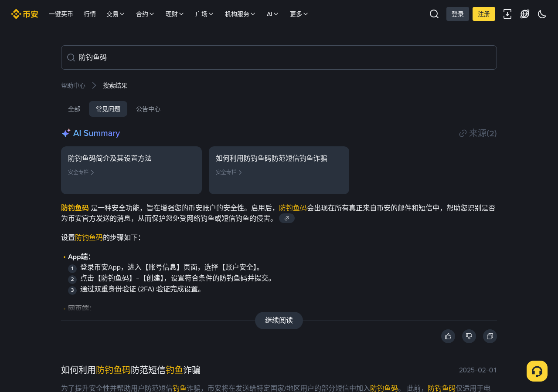Image resolution: width=558 pixels, height=392 pixels.
Task: Expand the 机构服务 dropdown menu
Action: point(240,14)
